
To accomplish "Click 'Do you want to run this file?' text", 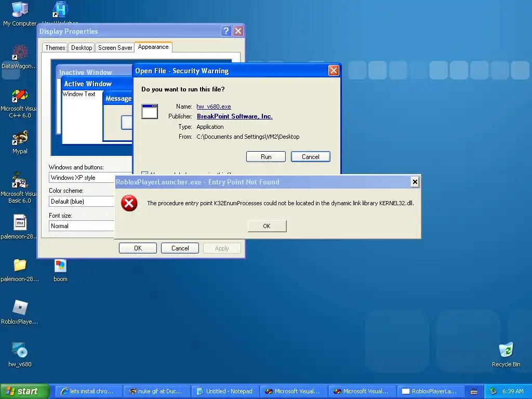I will tap(183, 89).
